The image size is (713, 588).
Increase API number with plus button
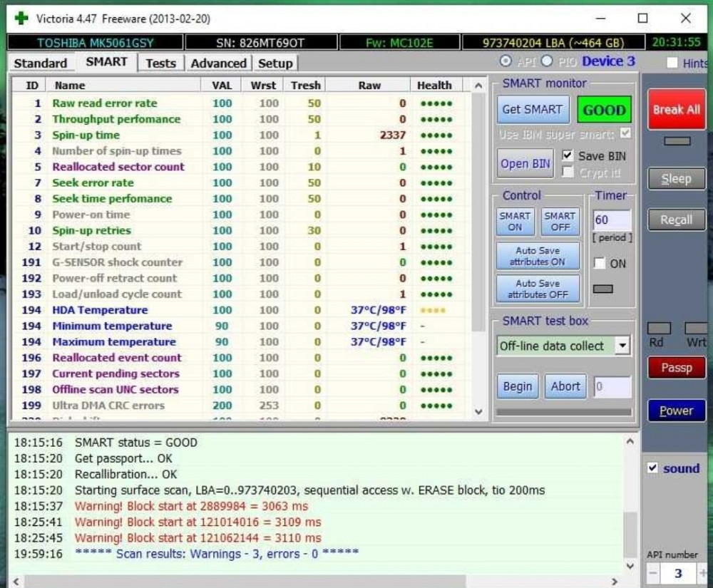pos(703,573)
